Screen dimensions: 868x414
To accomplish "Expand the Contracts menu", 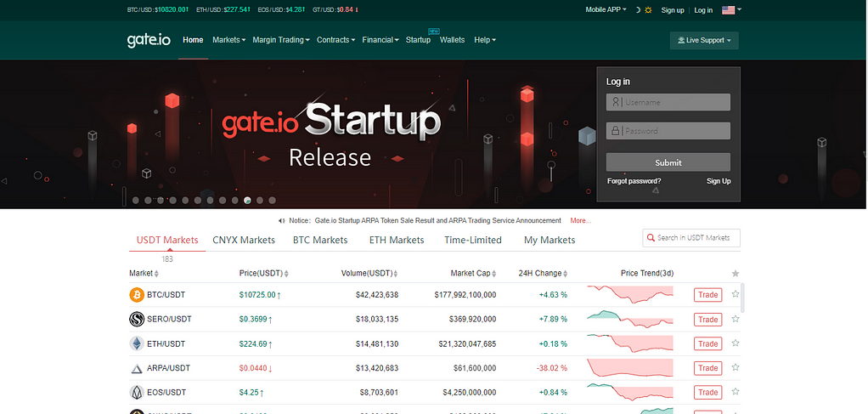I will pyautogui.click(x=336, y=40).
